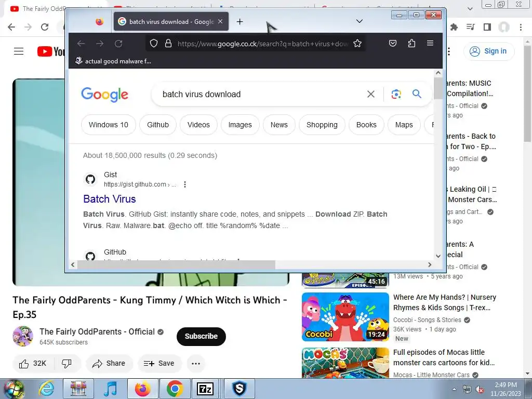Open YouTube hamburger guide menu
This screenshot has height=399, width=532.
tap(19, 51)
